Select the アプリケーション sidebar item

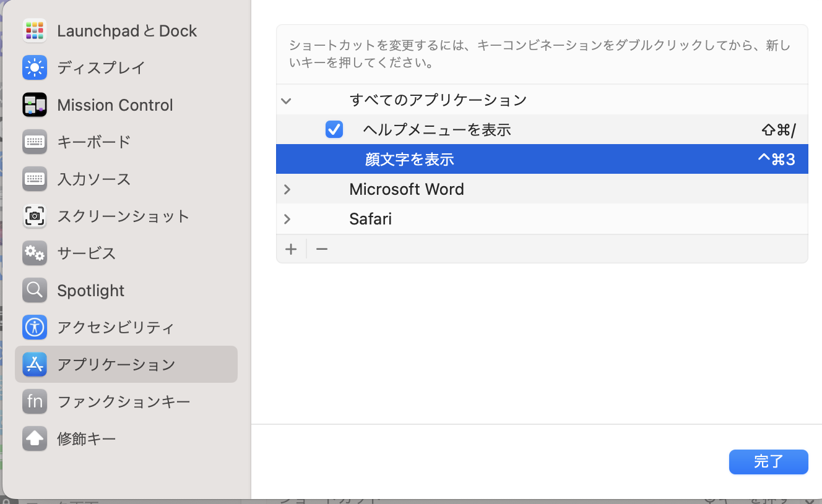point(116,364)
